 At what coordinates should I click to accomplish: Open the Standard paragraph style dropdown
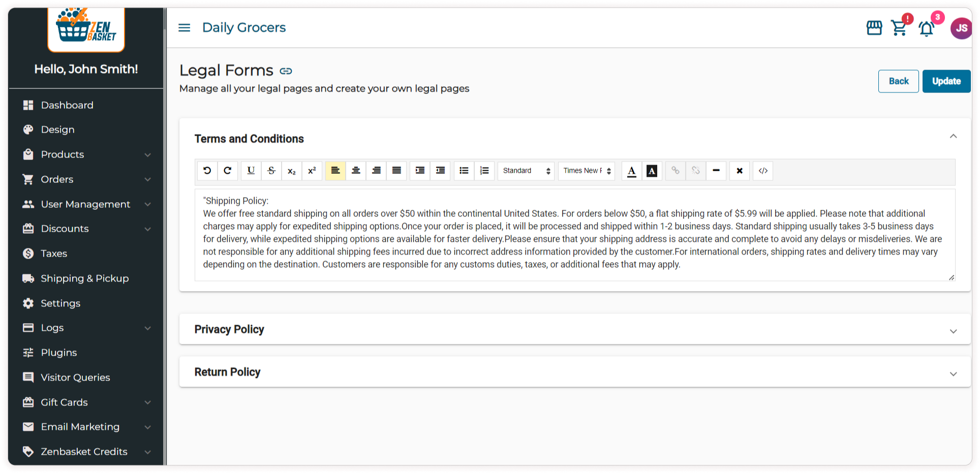click(526, 171)
